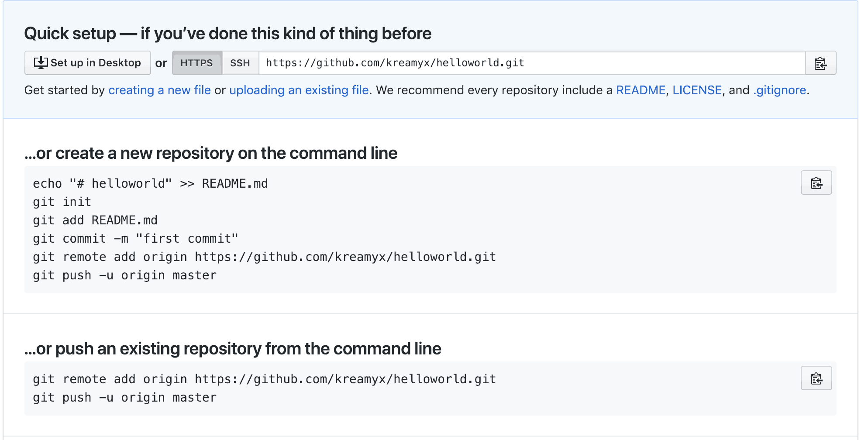
Task: Copy the repository URL to clipboard
Action: (x=820, y=63)
